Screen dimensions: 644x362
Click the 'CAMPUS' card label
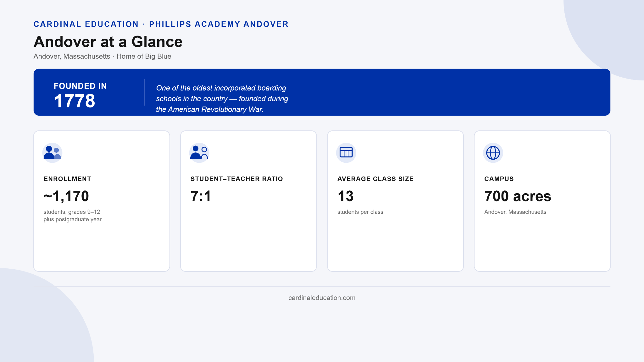(x=499, y=179)
